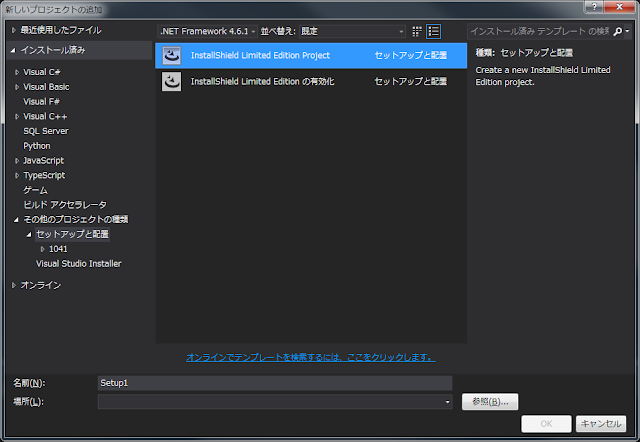The height and width of the screenshot is (442, 640).
Task: Open the .NET Framework 4.6.1 dropdown
Action: pyautogui.click(x=207, y=31)
